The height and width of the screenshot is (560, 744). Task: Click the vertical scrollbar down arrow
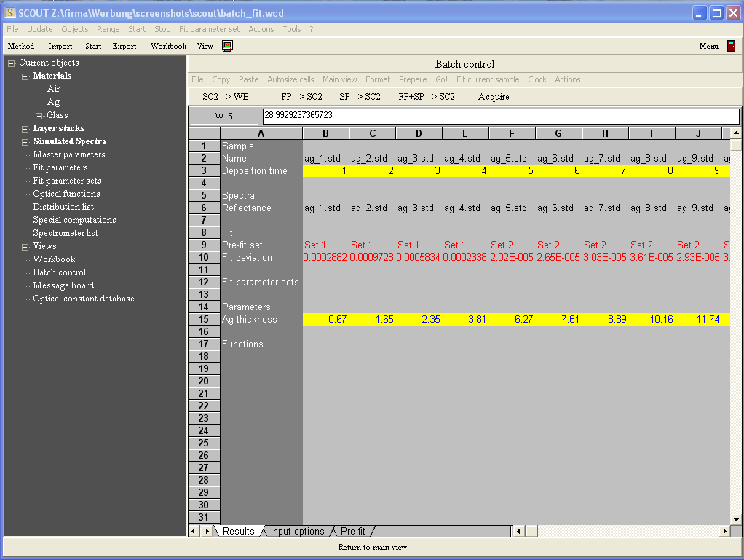pyautogui.click(x=736, y=519)
